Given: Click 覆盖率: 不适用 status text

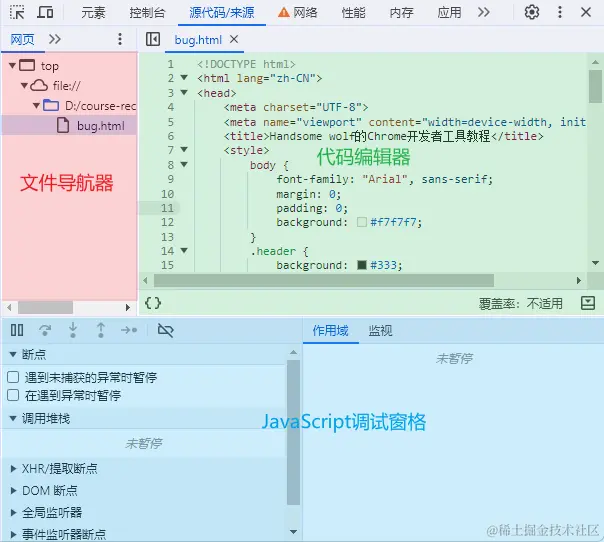Looking at the screenshot, I should (520, 304).
